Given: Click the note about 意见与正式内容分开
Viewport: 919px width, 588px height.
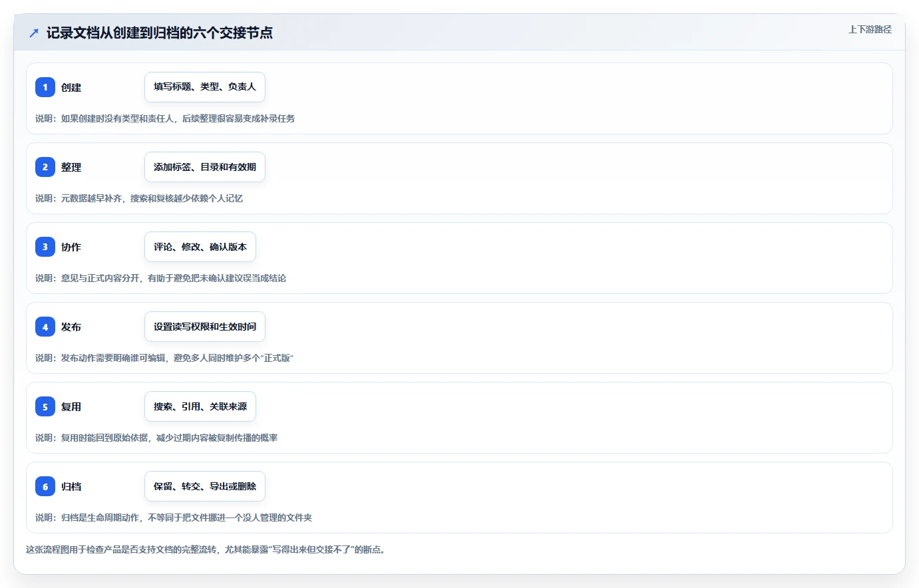Looking at the screenshot, I should click(x=160, y=278).
